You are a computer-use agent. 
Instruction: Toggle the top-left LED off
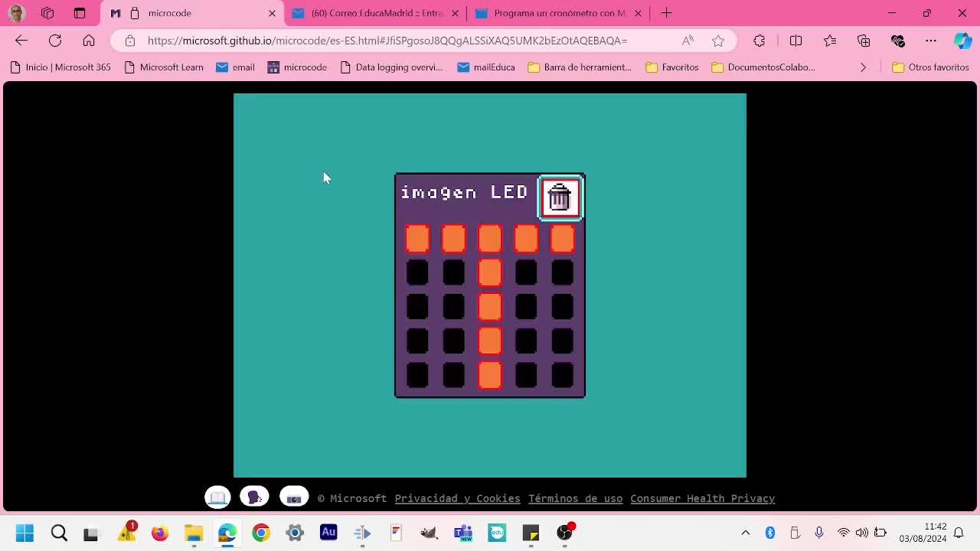pos(417,239)
